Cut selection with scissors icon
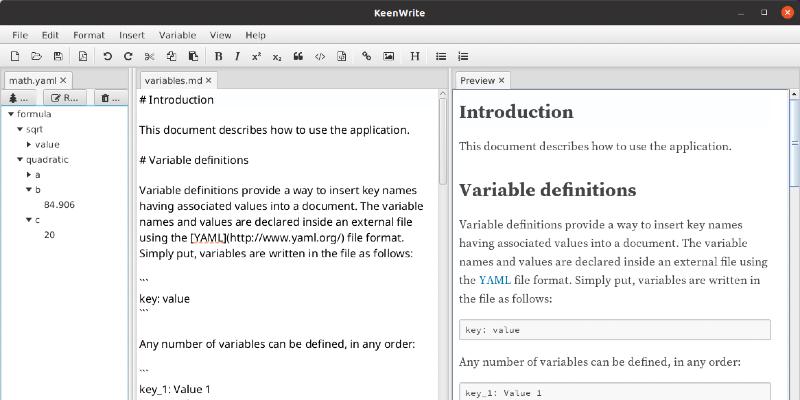This screenshot has width=800, height=400. coord(149,56)
